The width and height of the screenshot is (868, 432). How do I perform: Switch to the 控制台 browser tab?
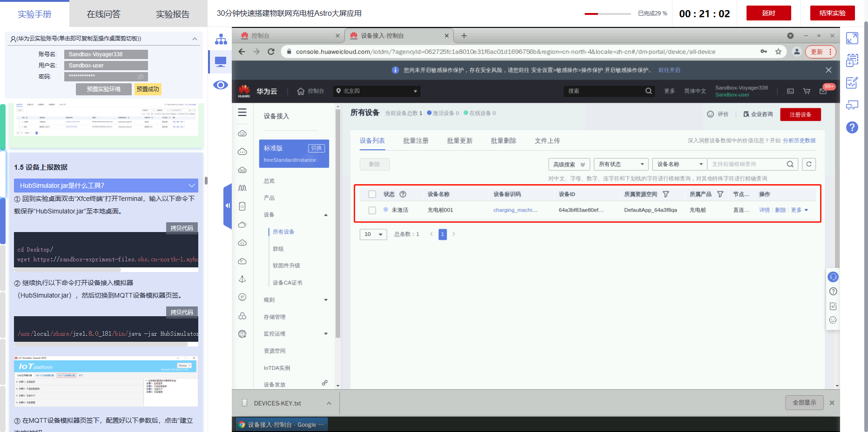289,36
